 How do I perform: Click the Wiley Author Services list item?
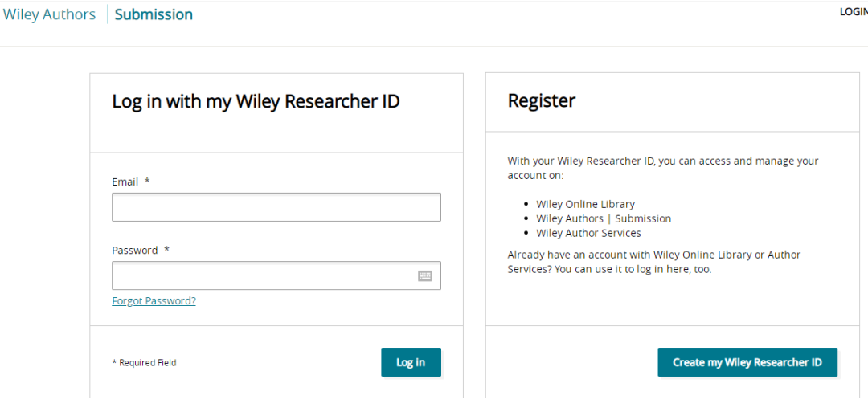[x=588, y=233]
